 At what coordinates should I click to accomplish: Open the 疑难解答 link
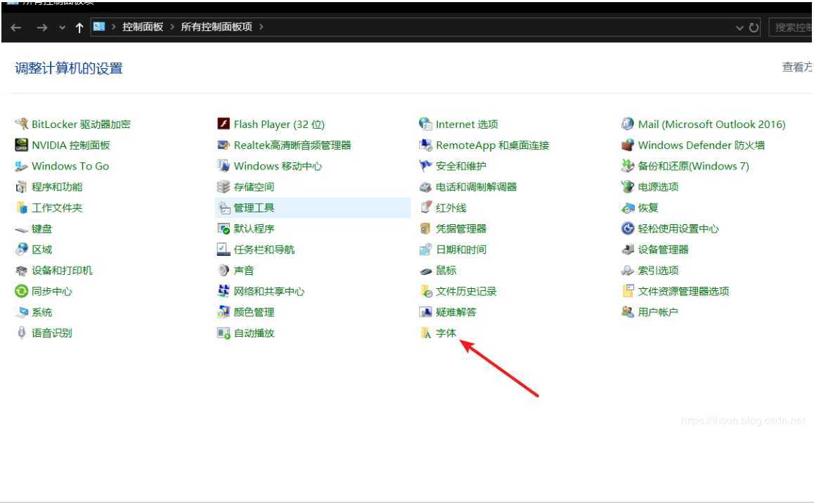click(x=456, y=313)
